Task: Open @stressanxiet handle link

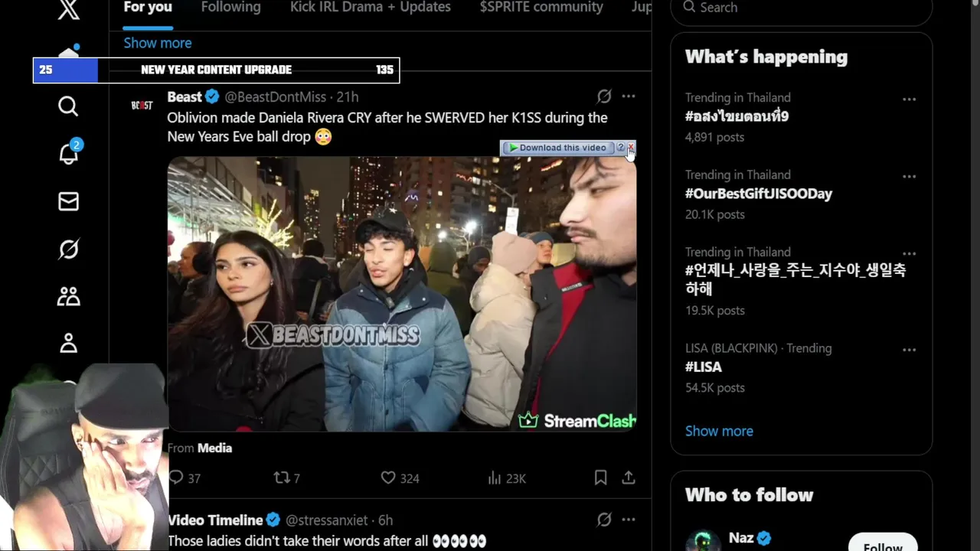Action: click(326, 520)
